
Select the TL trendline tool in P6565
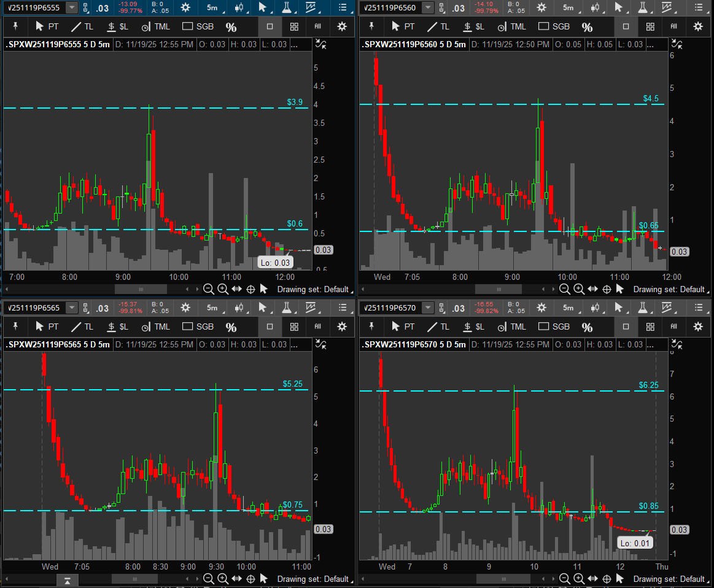82,327
